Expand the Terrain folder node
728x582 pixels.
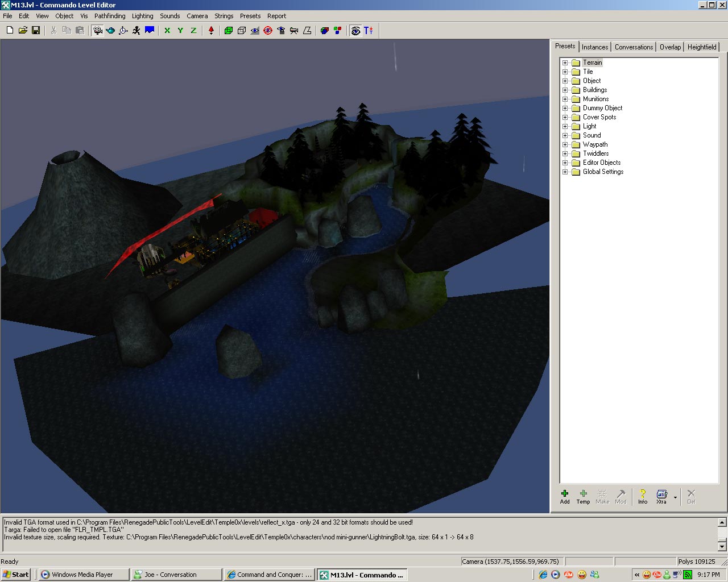pyautogui.click(x=565, y=63)
